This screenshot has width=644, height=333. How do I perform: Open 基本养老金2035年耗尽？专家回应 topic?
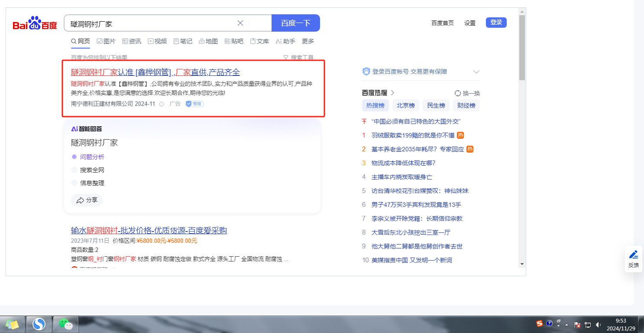coord(417,149)
